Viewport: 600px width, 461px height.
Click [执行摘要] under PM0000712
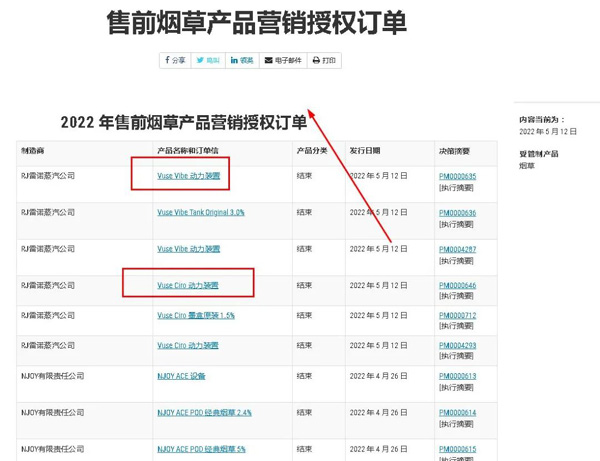pos(456,326)
